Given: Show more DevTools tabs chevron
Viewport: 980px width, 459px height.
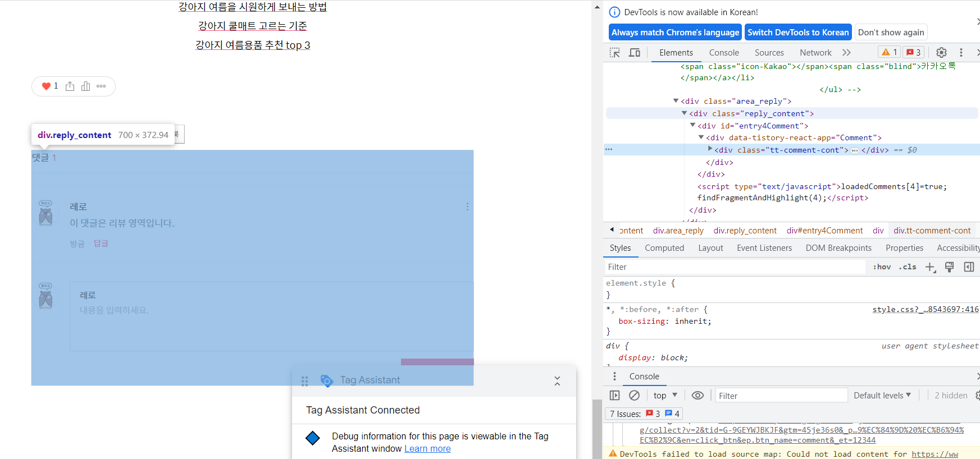Looking at the screenshot, I should pyautogui.click(x=846, y=53).
